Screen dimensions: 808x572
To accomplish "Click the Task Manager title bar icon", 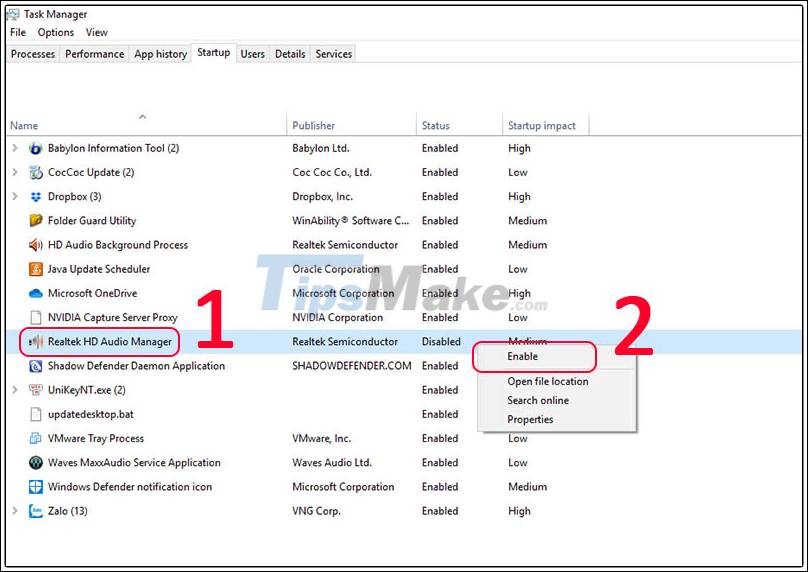I will click(13, 14).
